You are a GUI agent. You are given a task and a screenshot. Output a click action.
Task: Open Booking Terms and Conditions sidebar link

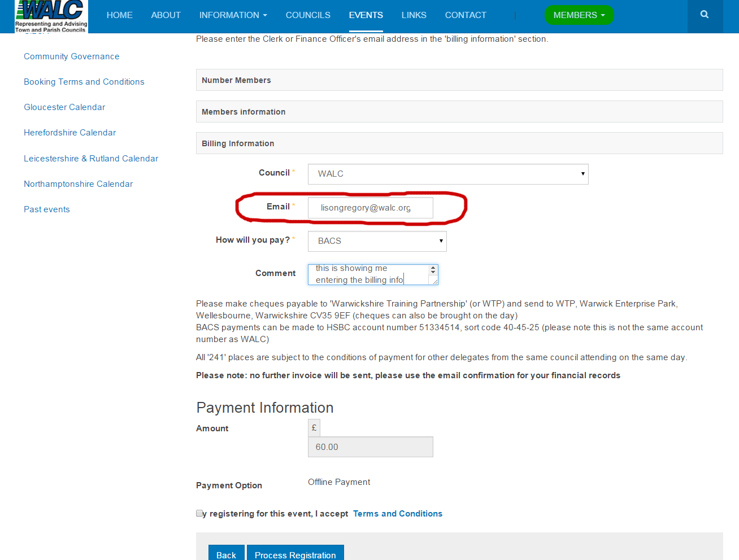(84, 82)
